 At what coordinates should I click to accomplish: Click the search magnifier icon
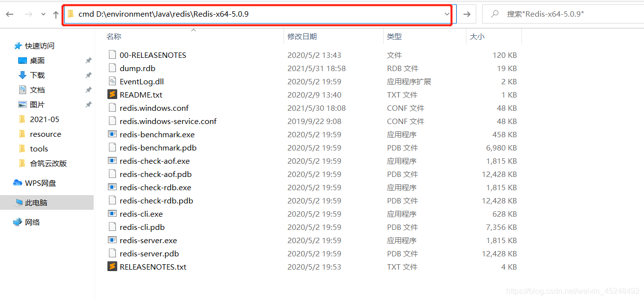(495, 14)
